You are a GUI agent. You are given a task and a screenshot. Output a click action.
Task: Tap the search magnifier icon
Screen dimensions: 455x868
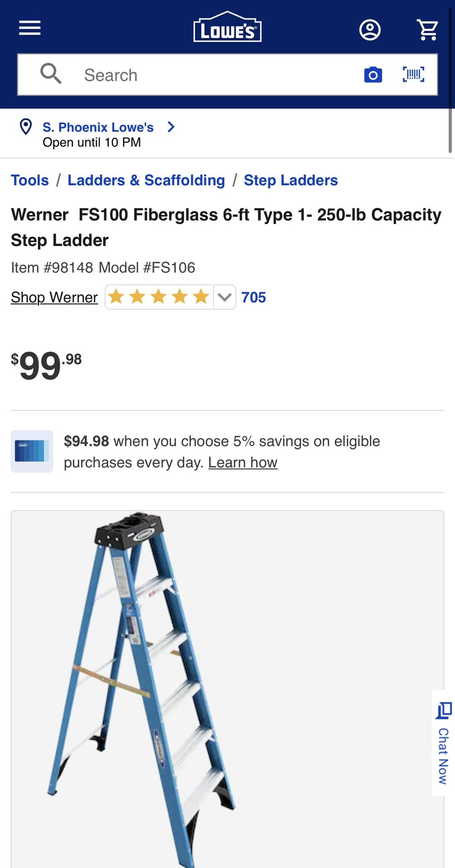point(51,74)
